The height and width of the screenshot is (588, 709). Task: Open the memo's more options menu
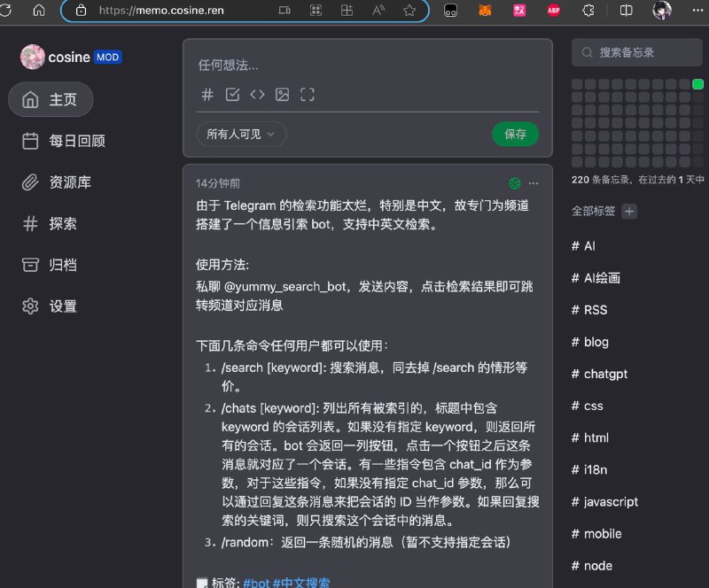pos(534,183)
